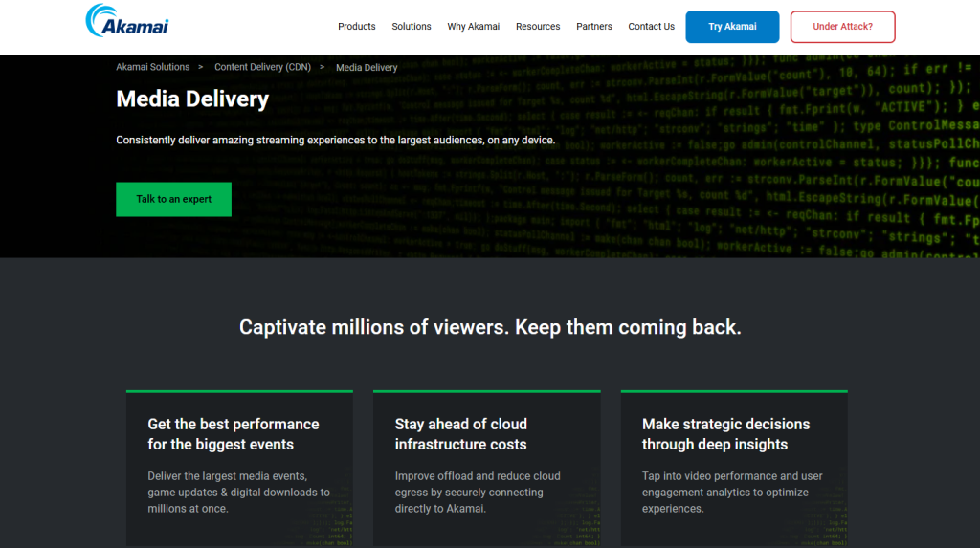Click the Talk to an expert button
980x548 pixels.
[x=174, y=199]
